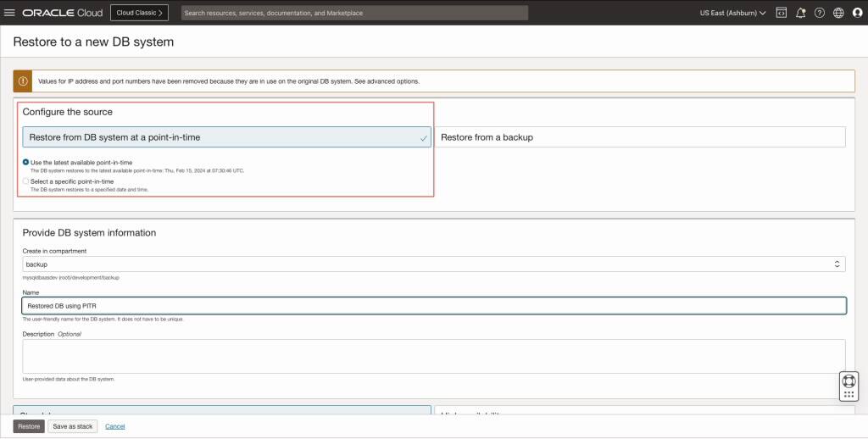This screenshot has height=439, width=868.
Task: Open the Create in compartment dropdown
Action: click(x=434, y=264)
